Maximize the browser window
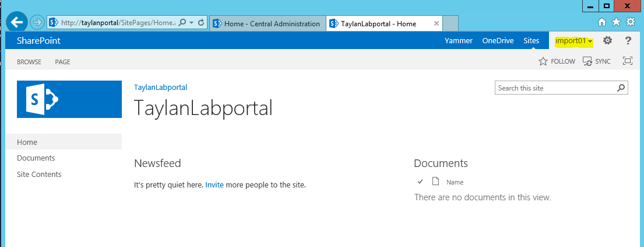Screen dimensions: 644x247 click(x=606, y=6)
